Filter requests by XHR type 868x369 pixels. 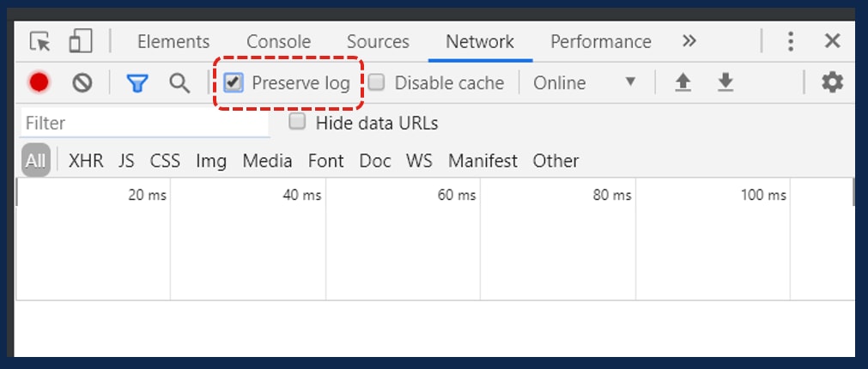pyautogui.click(x=86, y=161)
